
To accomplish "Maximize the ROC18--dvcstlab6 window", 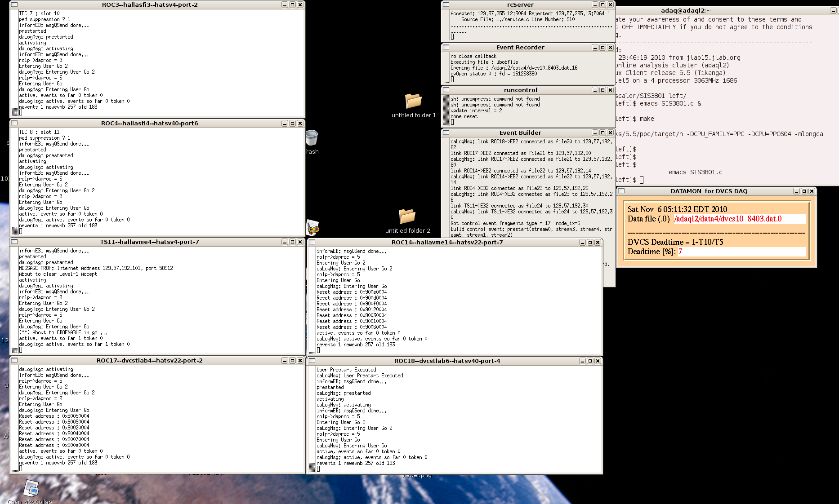I will pos(590,361).
